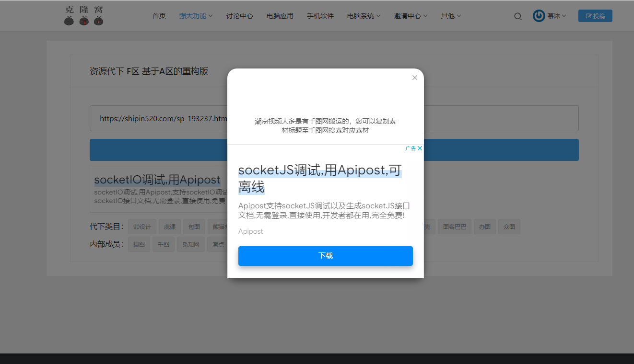Image resolution: width=634 pixels, height=364 pixels.
Task: Select the 潮点 member tag
Action: pos(218,244)
